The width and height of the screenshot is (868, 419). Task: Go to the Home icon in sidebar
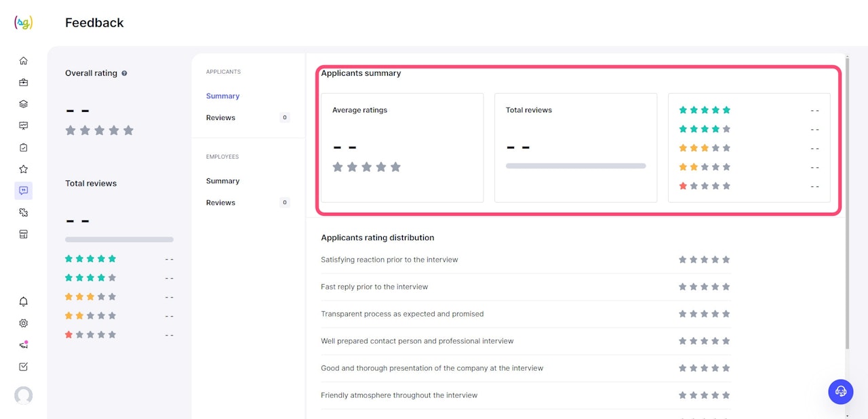tap(24, 61)
